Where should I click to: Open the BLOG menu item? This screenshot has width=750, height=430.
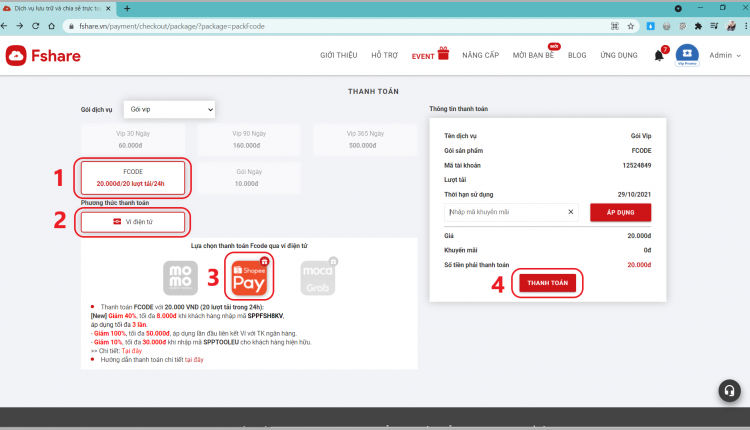[577, 55]
